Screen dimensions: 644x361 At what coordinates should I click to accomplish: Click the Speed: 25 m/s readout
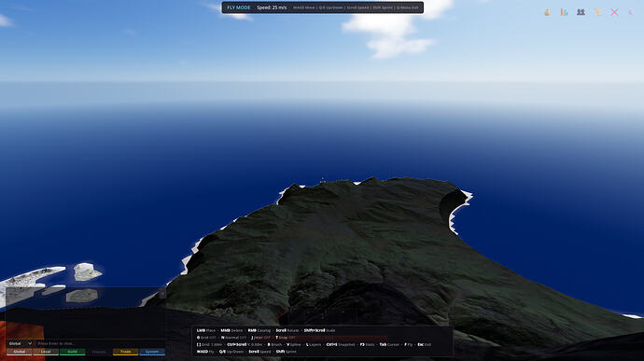(x=272, y=7)
